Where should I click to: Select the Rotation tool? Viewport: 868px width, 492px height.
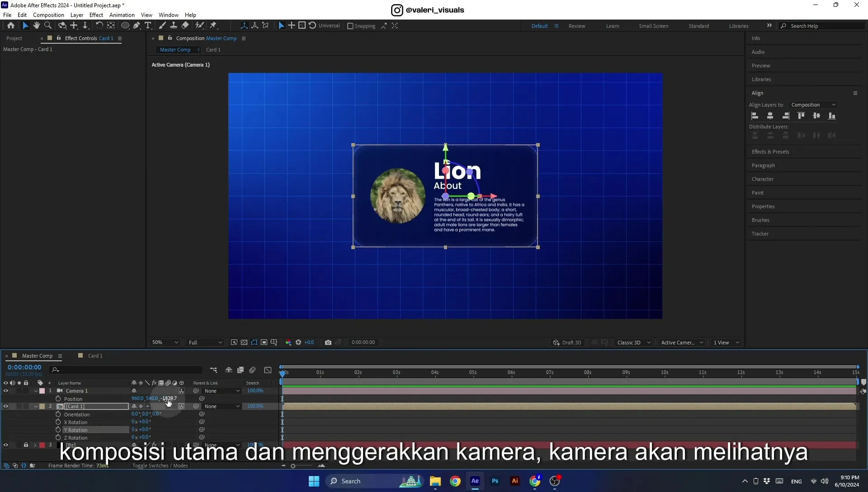pos(99,26)
